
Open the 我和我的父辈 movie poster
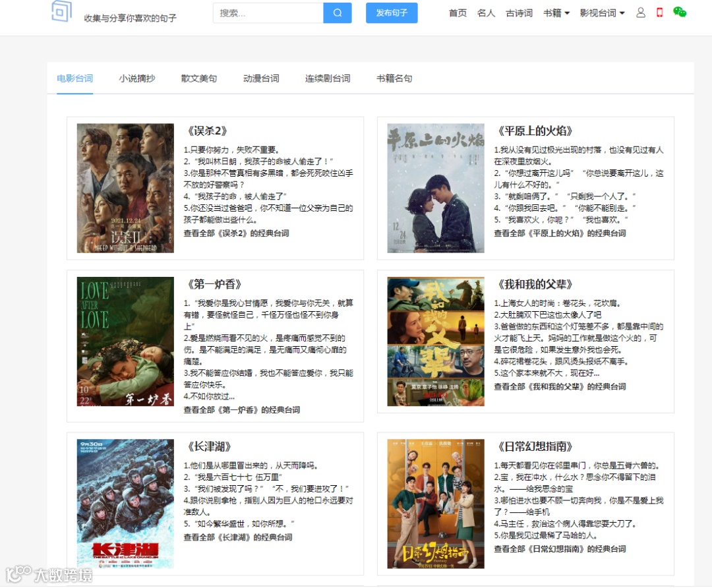[436, 341]
